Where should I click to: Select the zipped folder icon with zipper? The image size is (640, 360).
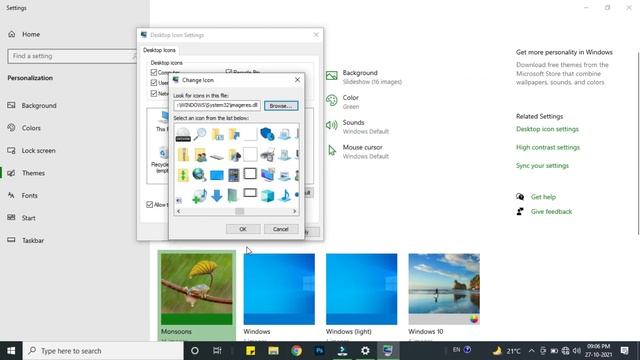click(183, 155)
